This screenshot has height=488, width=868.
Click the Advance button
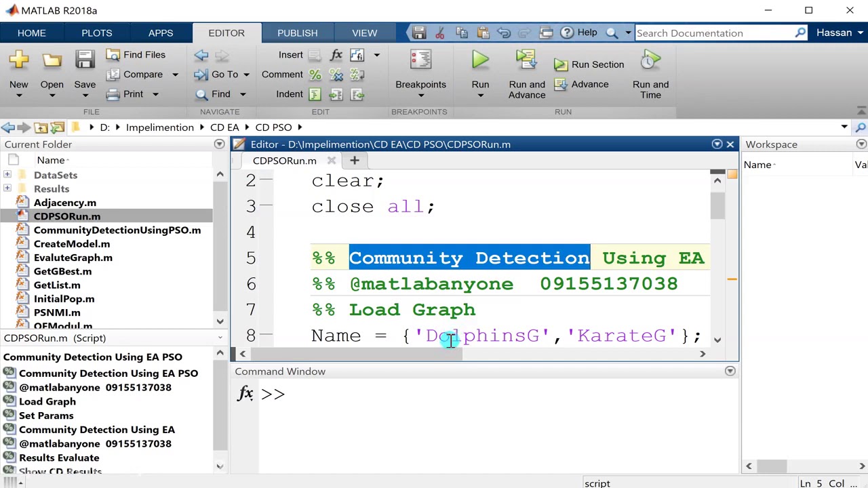tap(582, 84)
